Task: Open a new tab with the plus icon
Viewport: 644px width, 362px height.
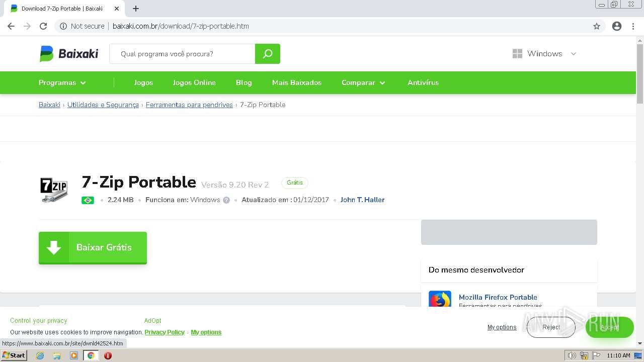Action: pyautogui.click(x=136, y=9)
